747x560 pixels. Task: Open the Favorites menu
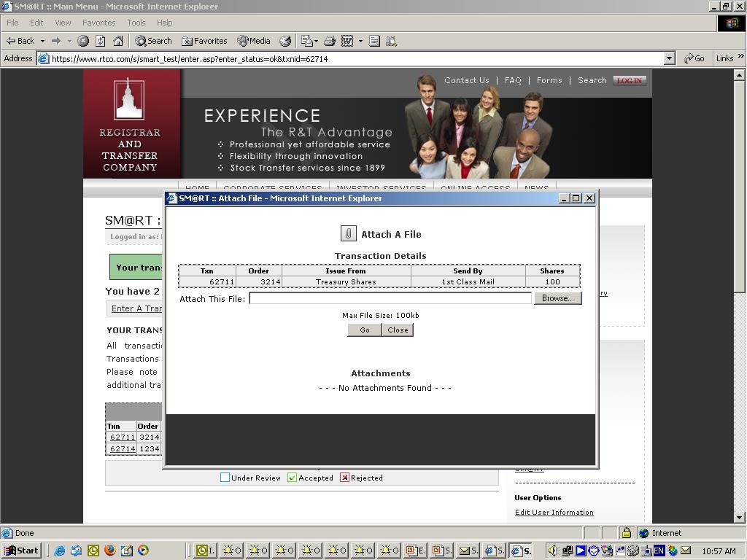[x=98, y=23]
